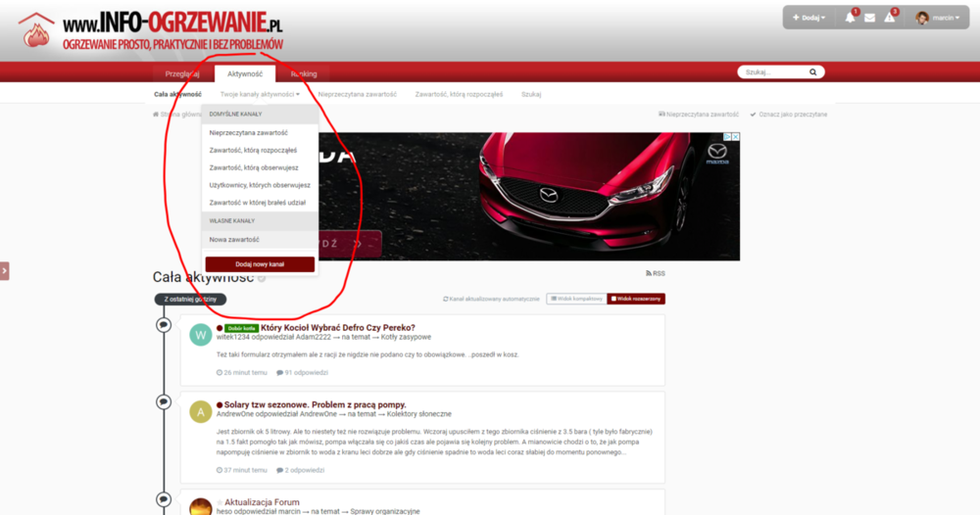
Task: Switch to Widok kompaktowy view
Action: [575, 299]
